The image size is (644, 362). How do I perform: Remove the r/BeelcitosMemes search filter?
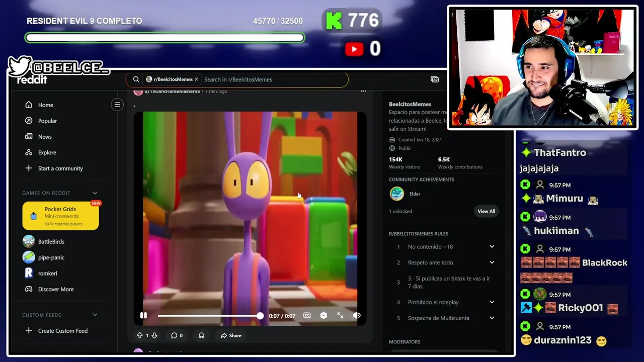point(196,79)
